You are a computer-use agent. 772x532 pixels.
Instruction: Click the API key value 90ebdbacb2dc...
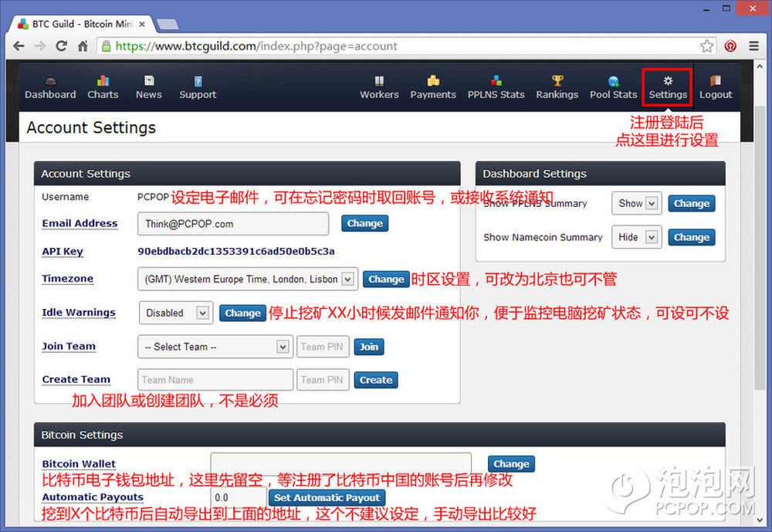pos(236,251)
